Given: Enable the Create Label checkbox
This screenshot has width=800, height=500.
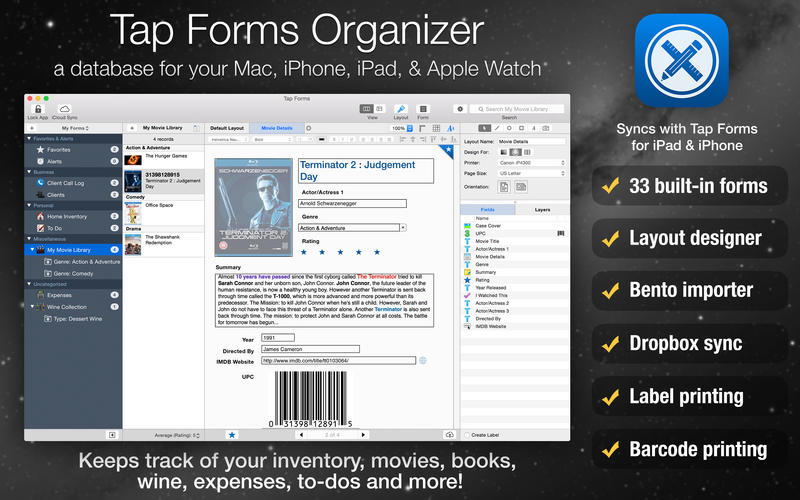Looking at the screenshot, I should pos(468,435).
